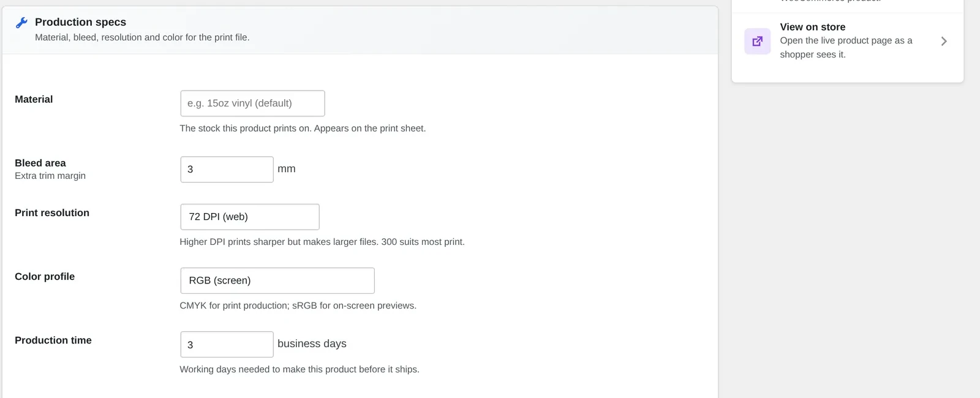Click the Production time number field
Viewport: 980px width, 398px height.
tap(227, 345)
